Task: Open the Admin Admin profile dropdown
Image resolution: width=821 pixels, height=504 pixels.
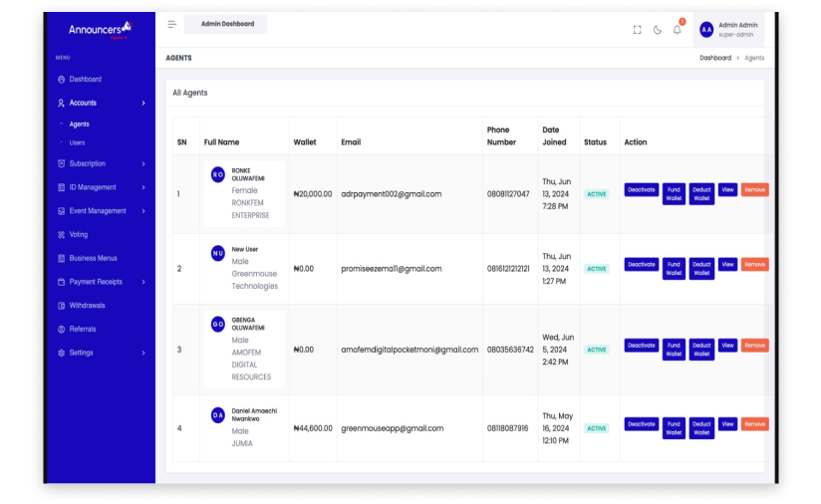Action: pos(729,30)
